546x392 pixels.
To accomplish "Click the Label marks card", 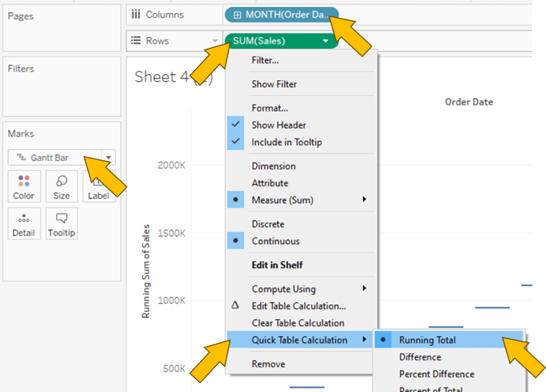I will click(x=99, y=187).
